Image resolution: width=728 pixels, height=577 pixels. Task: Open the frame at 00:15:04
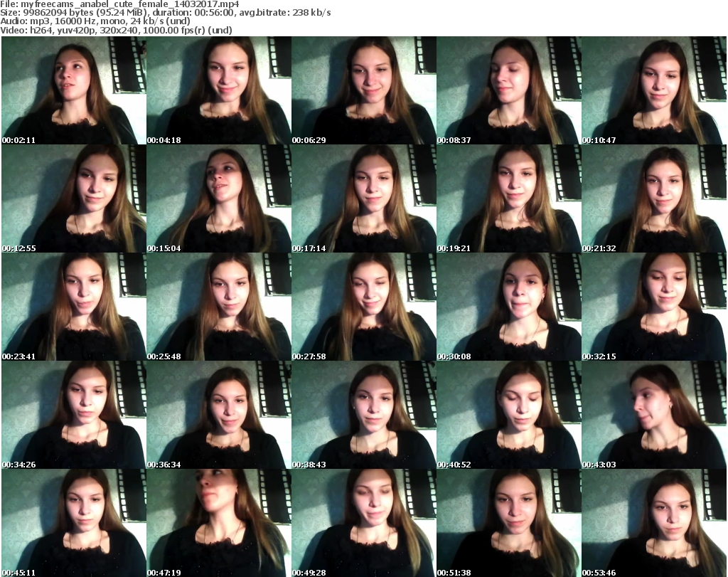coord(219,198)
